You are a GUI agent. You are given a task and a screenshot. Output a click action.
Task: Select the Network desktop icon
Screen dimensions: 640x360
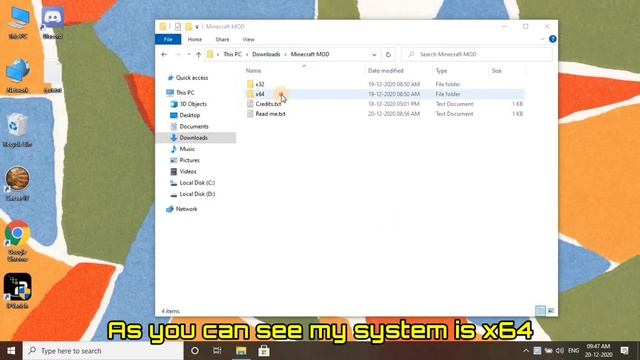pos(18,76)
